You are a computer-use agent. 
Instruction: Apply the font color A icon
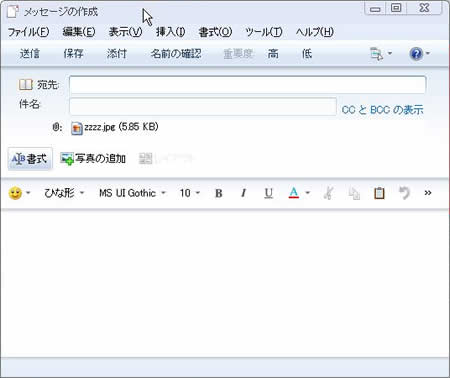tap(294, 193)
